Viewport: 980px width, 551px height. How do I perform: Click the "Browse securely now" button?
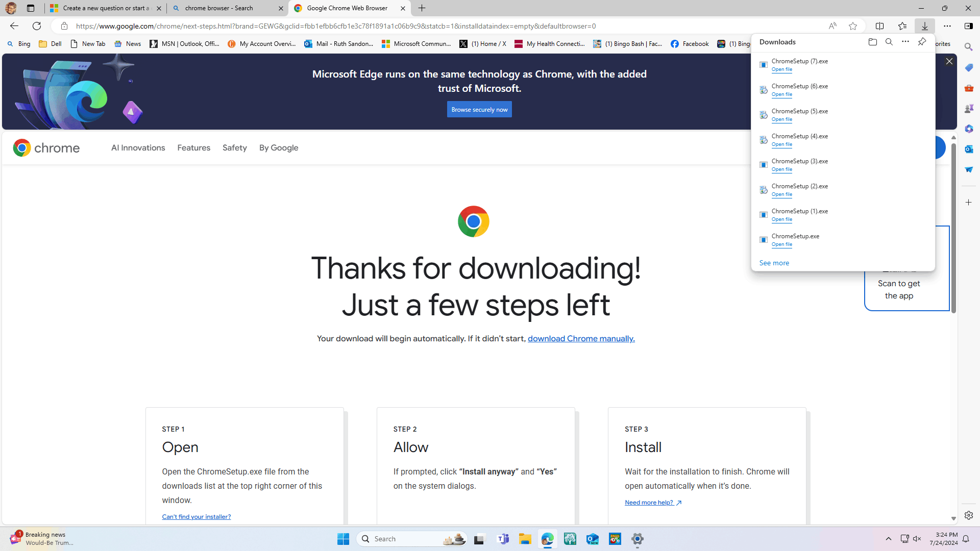point(479,109)
